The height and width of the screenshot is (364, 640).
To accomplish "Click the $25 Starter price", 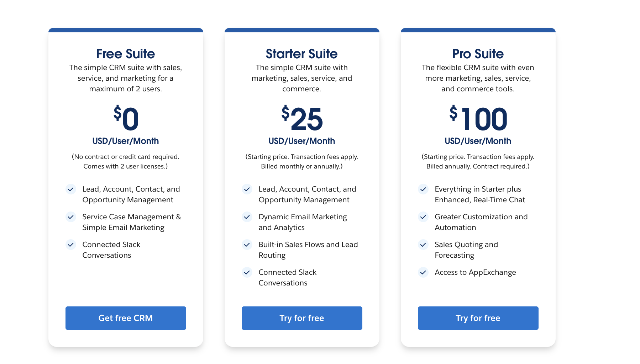I will [302, 119].
